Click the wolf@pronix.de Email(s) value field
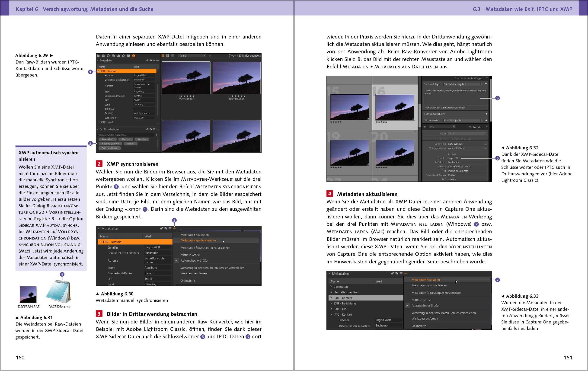Viewport: 588px width, 371px height. 144,113
